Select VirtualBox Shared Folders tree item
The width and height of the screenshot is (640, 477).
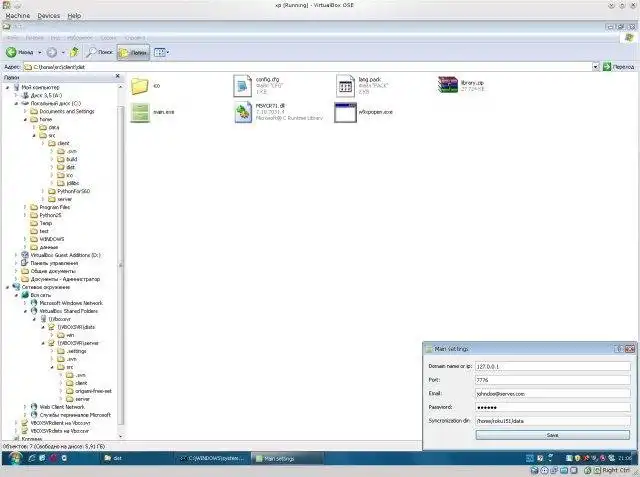[69, 311]
